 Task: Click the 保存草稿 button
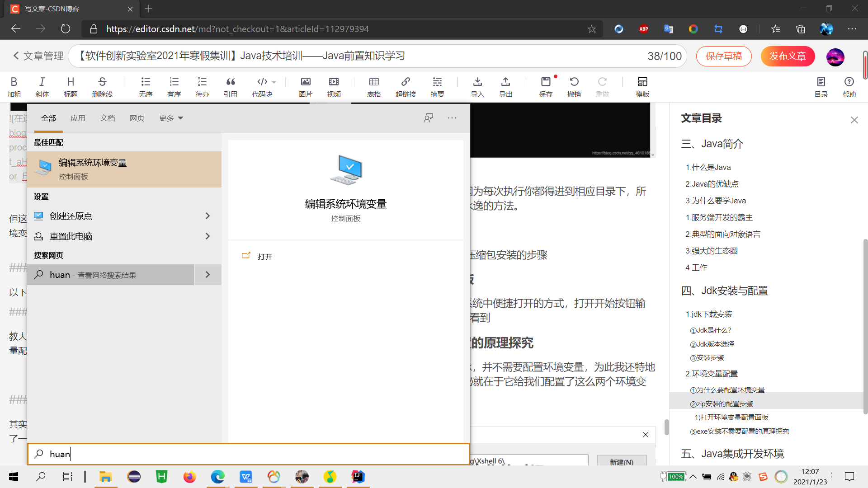click(724, 56)
